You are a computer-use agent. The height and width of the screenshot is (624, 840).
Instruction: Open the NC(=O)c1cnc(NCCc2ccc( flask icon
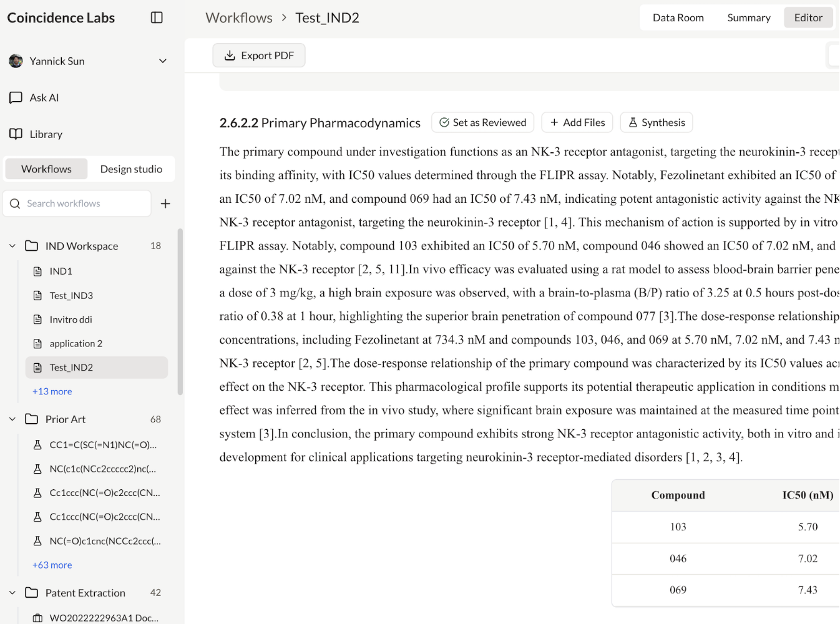(37, 541)
